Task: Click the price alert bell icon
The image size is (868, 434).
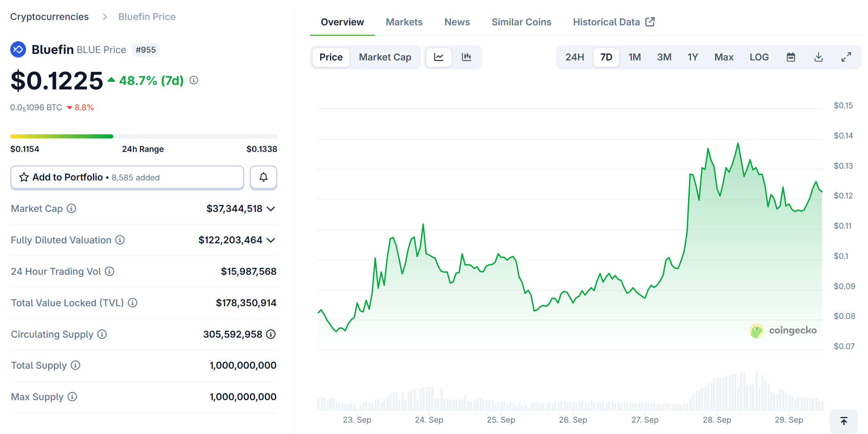Action: click(x=263, y=177)
